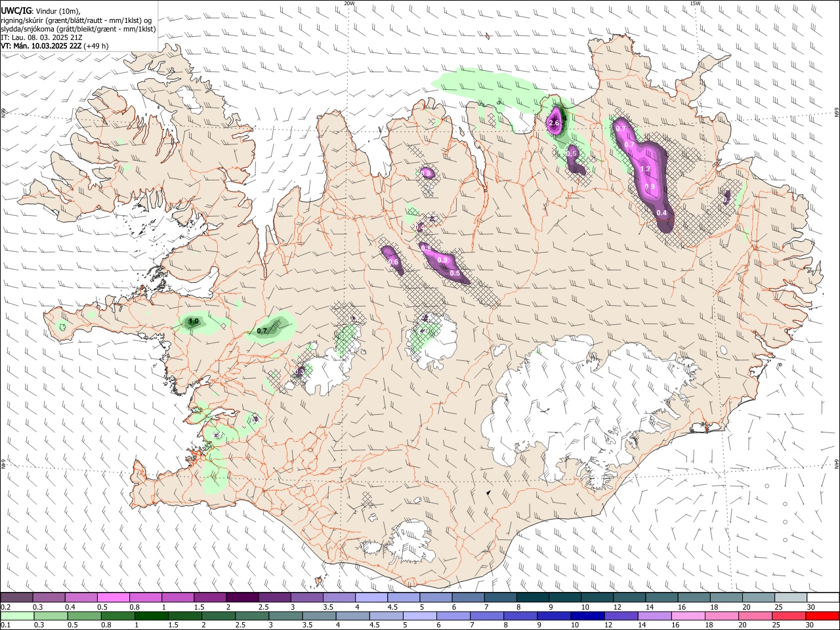Image resolution: width=840 pixels, height=630 pixels.
Task: Click the bright pink 0.5 swatch in the upper scale
Action: (x=113, y=598)
